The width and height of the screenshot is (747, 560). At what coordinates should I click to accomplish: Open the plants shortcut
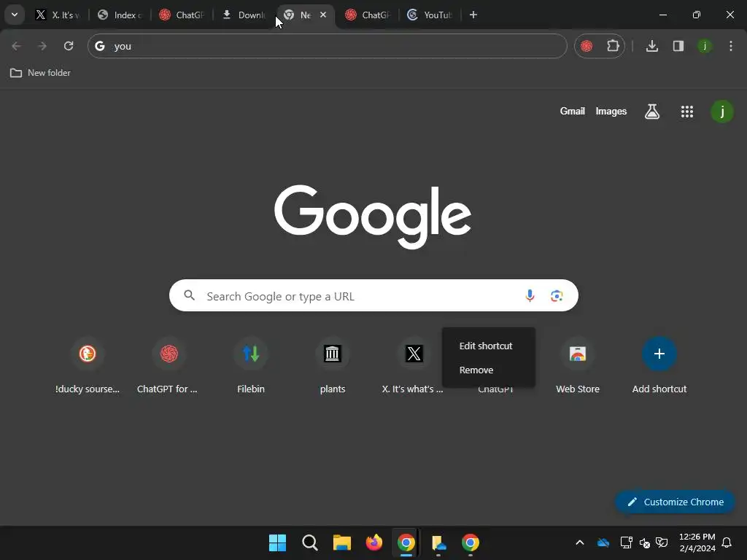click(x=332, y=366)
